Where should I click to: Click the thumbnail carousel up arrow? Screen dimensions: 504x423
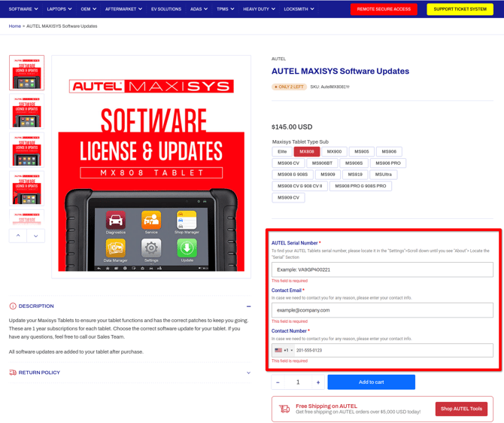point(18,236)
